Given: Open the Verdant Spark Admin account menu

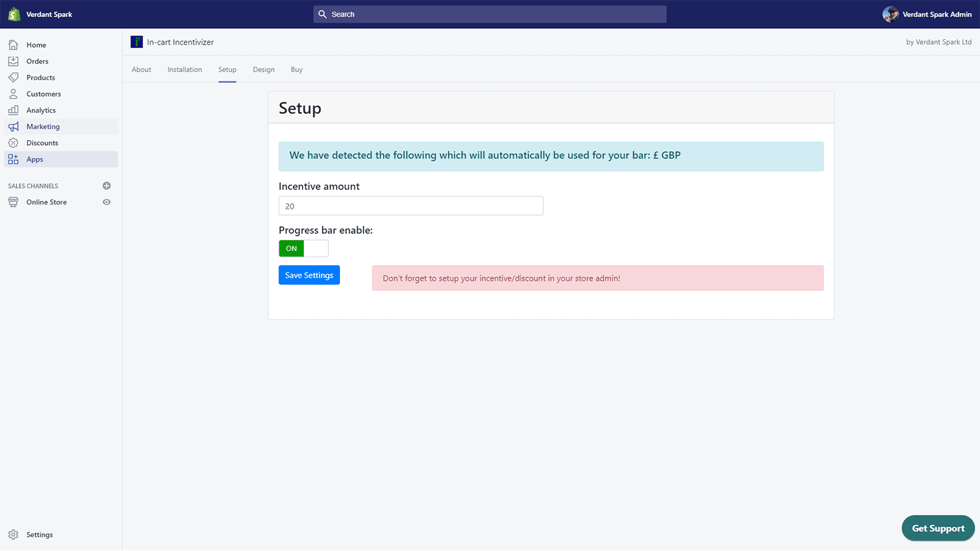Looking at the screenshot, I should [x=927, y=14].
